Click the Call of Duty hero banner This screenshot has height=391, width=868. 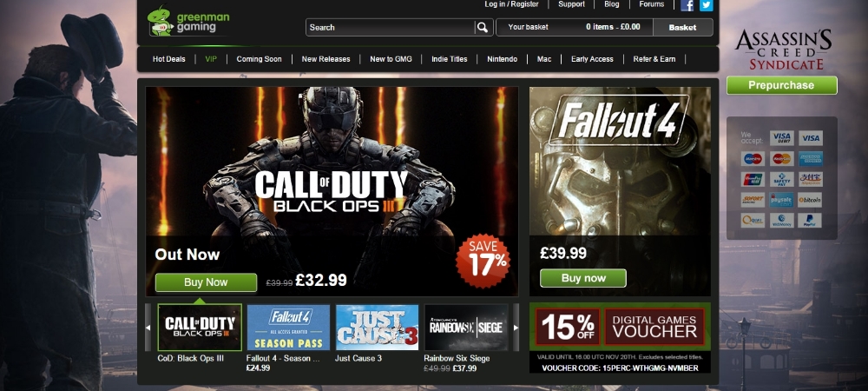click(332, 191)
